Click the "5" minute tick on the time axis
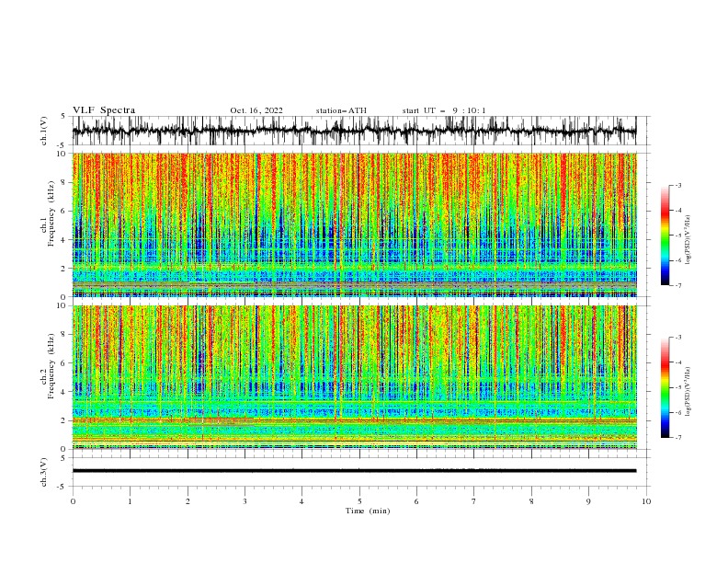 pyautogui.click(x=359, y=501)
